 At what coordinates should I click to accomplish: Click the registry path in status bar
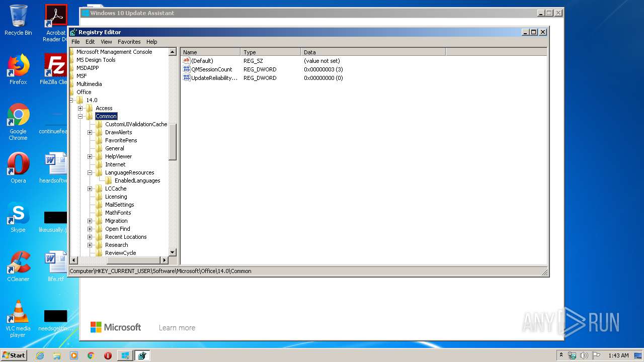pyautogui.click(x=160, y=271)
